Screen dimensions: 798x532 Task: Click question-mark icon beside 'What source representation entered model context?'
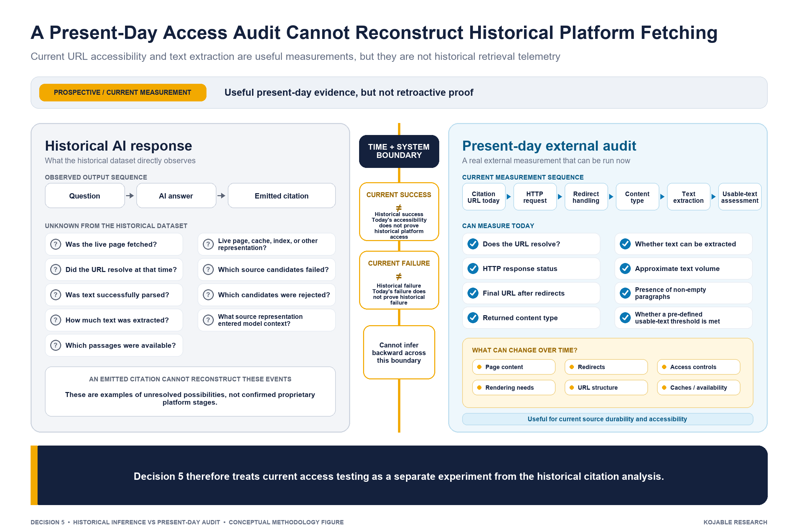click(x=208, y=320)
